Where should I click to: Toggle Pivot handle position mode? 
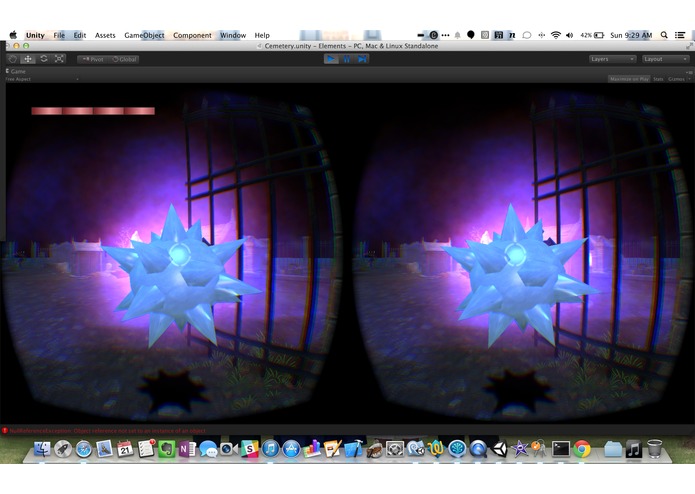[92, 59]
